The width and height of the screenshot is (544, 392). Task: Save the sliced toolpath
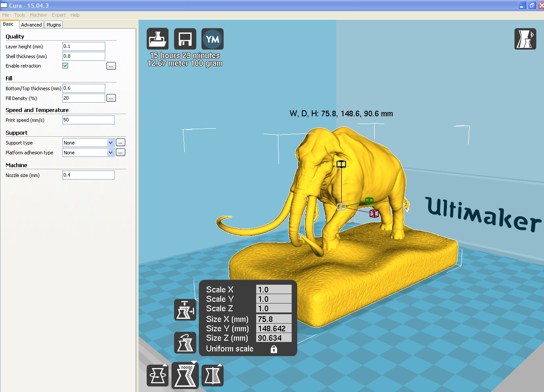pyautogui.click(x=185, y=38)
